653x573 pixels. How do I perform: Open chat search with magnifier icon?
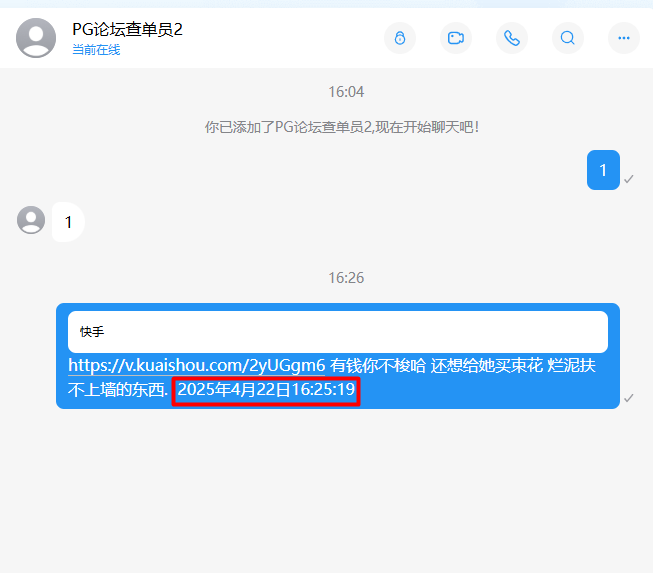click(x=568, y=38)
